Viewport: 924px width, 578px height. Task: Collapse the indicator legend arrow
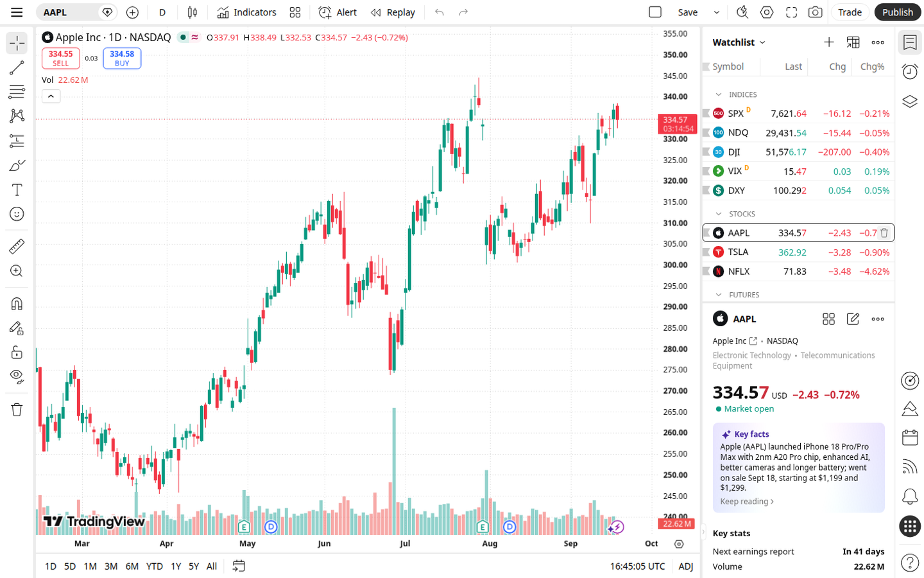[x=51, y=96]
